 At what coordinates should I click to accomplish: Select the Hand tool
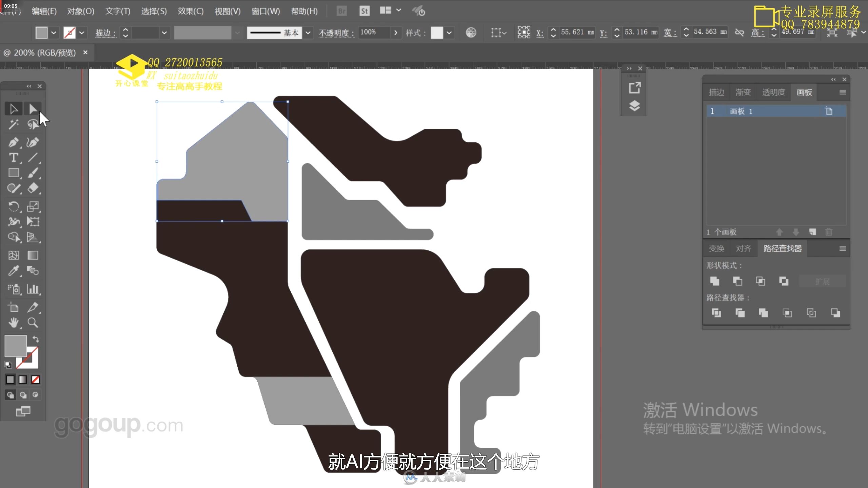(14, 323)
